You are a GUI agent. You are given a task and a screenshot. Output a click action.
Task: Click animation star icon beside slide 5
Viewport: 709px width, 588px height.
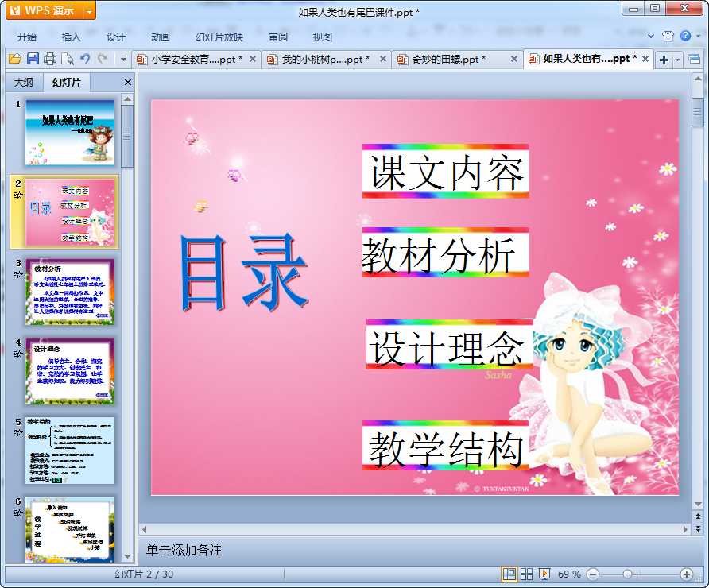pos(18,433)
